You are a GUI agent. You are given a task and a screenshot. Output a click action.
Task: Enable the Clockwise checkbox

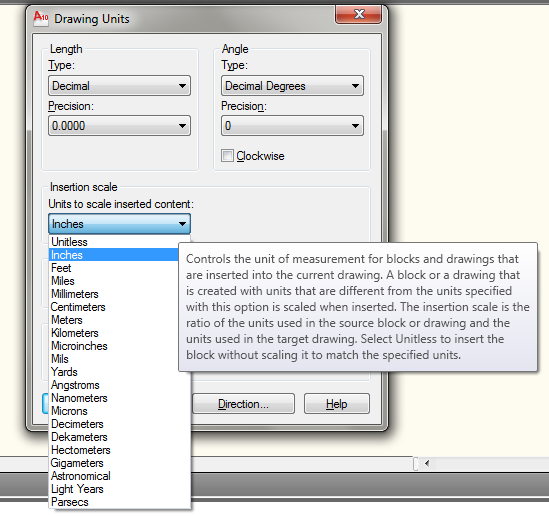click(x=227, y=155)
